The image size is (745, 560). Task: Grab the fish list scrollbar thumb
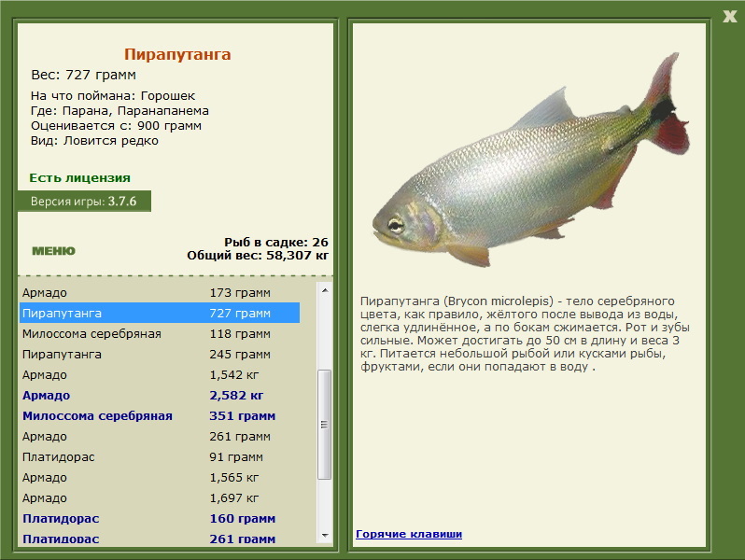325,424
